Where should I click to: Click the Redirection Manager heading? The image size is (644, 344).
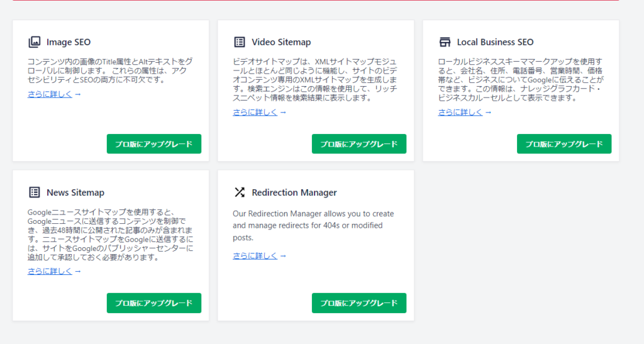(294, 192)
